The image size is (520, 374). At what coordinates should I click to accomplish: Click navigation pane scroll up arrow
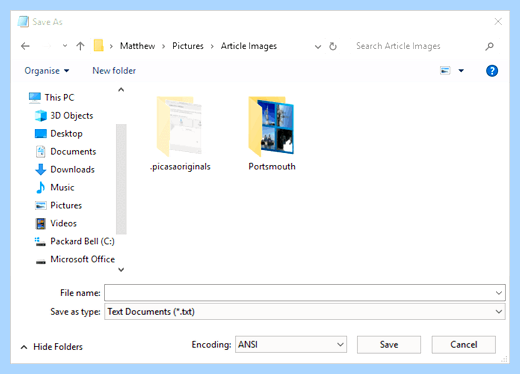coord(121,90)
